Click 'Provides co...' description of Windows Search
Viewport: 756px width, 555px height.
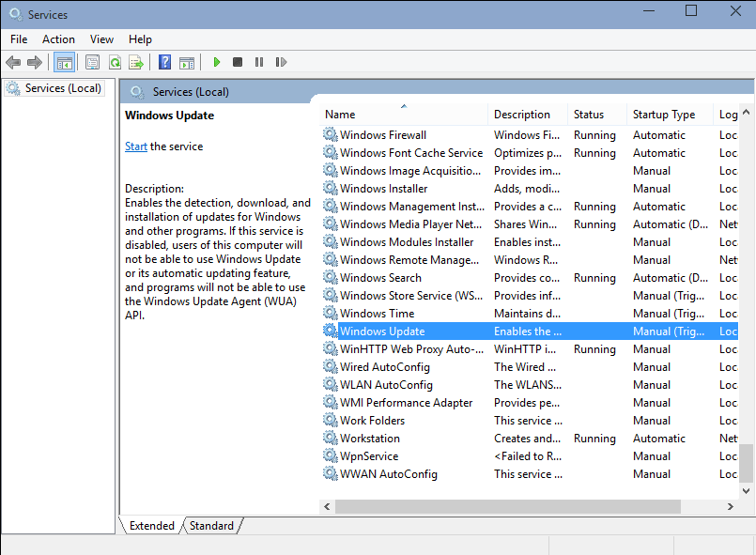pos(527,278)
